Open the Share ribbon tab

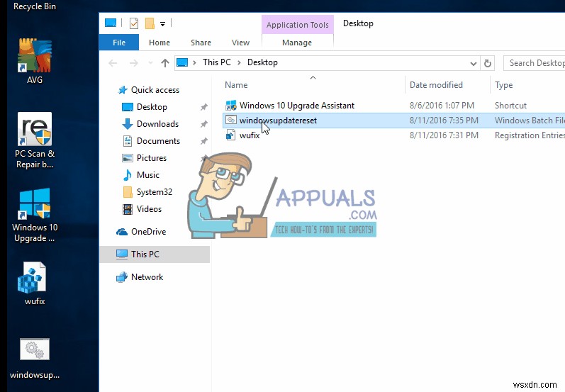coord(201,43)
